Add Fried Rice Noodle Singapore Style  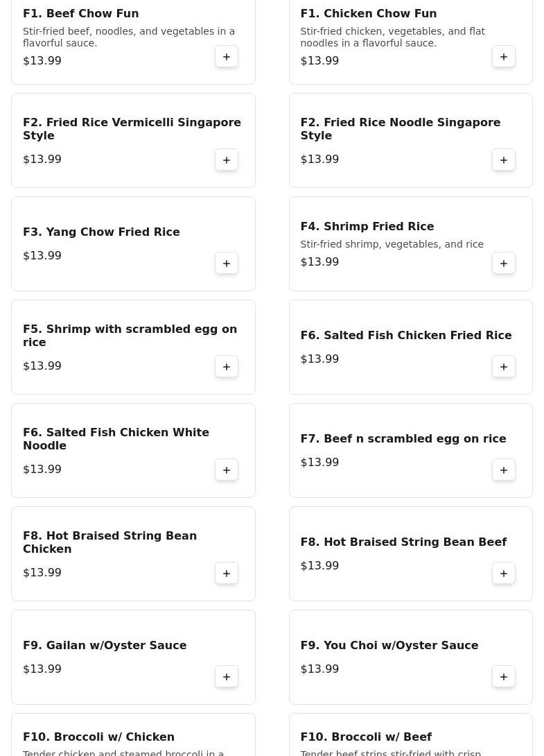pos(504,160)
